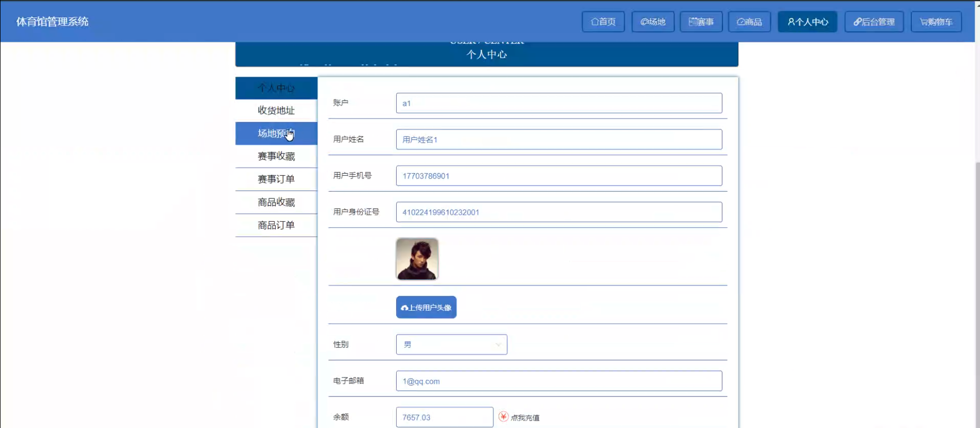The image size is (980, 428).
Task: Open 赛事订单 sidebar item
Action: [x=276, y=180]
